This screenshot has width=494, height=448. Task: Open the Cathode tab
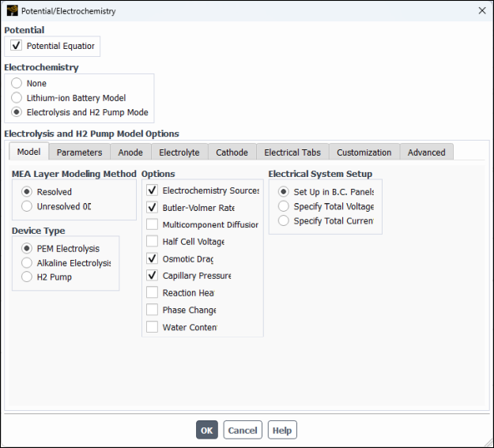tap(232, 152)
